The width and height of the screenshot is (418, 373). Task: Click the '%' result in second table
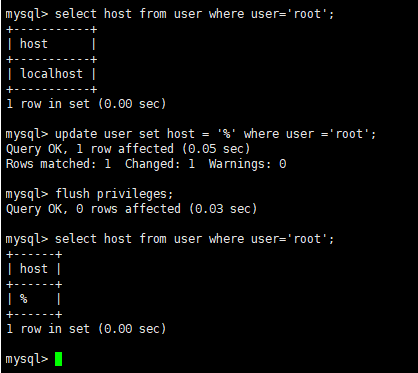(x=23, y=299)
